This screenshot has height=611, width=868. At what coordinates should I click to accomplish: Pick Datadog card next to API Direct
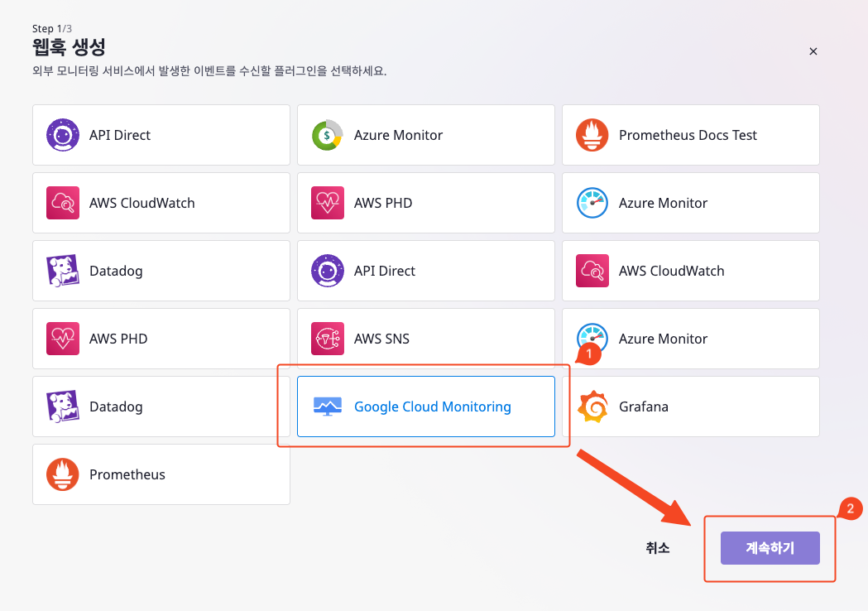(161, 271)
